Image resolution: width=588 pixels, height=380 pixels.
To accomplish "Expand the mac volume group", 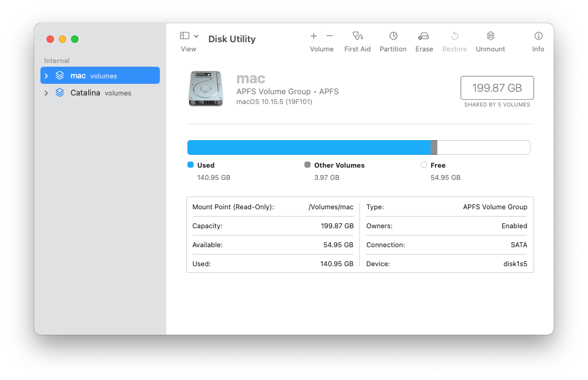I will tap(46, 76).
